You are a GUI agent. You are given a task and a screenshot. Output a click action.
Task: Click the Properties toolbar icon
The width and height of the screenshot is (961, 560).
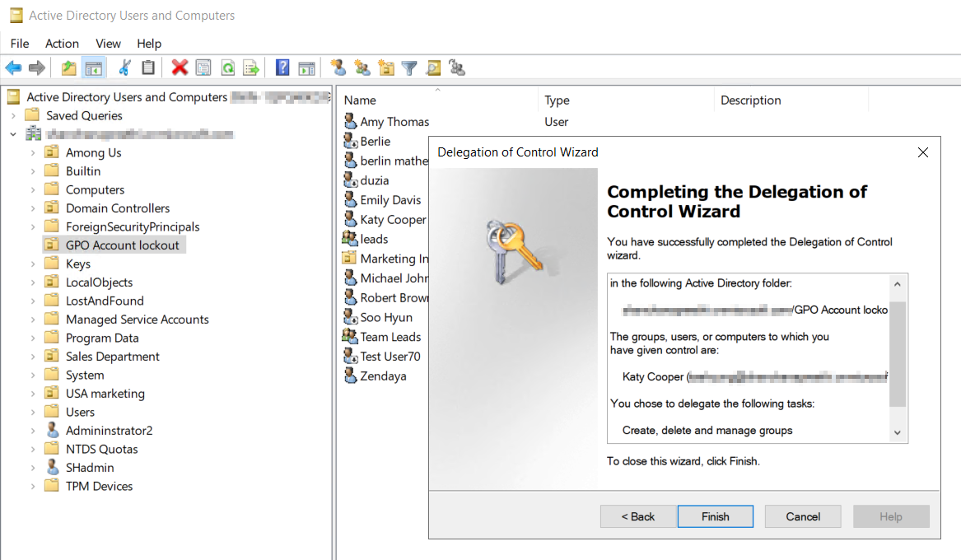[203, 68]
